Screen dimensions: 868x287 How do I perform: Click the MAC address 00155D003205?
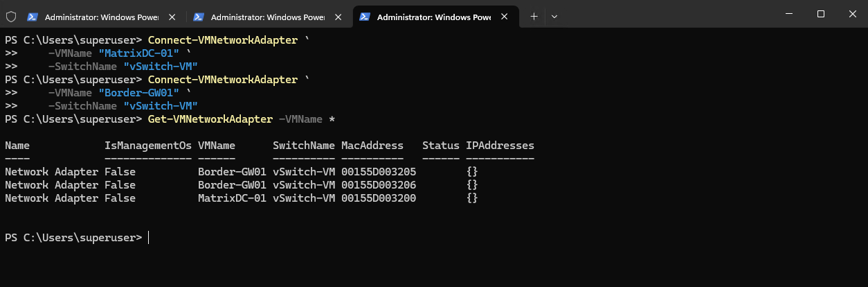[x=379, y=172]
